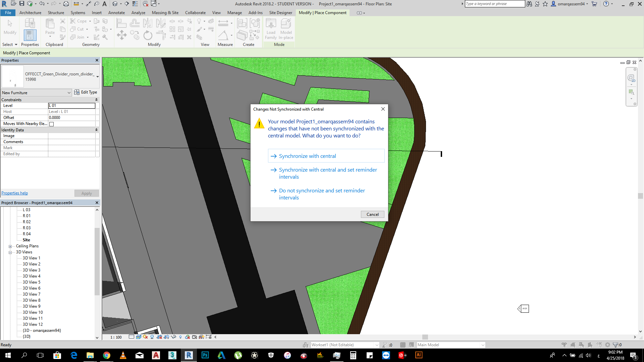This screenshot has height=362, width=644.
Task: Open the Properties help link
Action: (14, 193)
